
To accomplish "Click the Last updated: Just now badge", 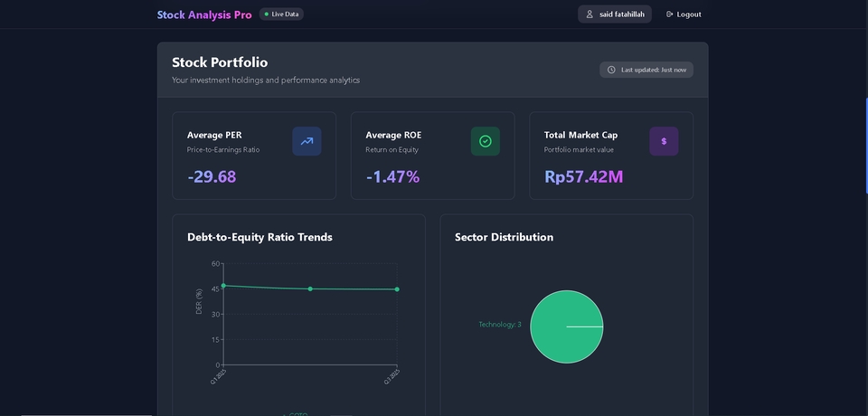I will click(x=646, y=70).
